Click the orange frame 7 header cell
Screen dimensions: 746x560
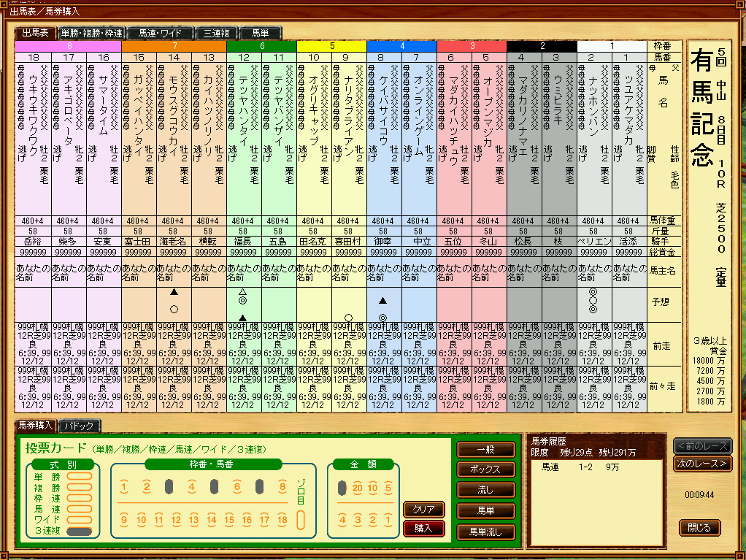(174, 45)
